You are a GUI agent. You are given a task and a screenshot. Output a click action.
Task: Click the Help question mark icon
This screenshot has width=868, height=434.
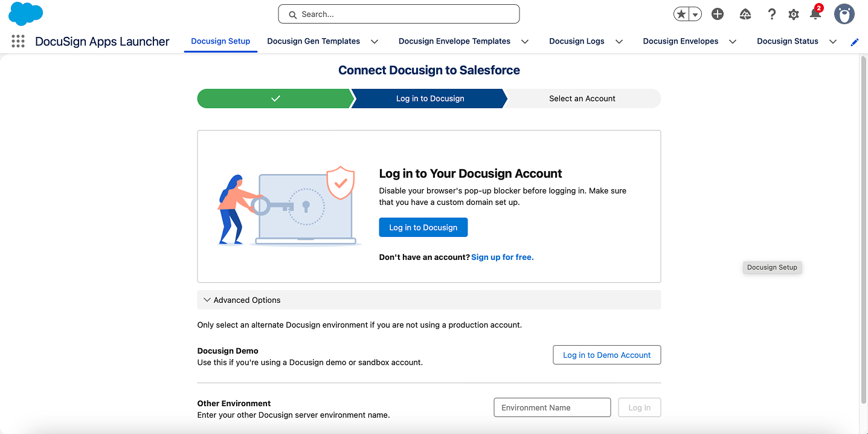[x=771, y=14]
